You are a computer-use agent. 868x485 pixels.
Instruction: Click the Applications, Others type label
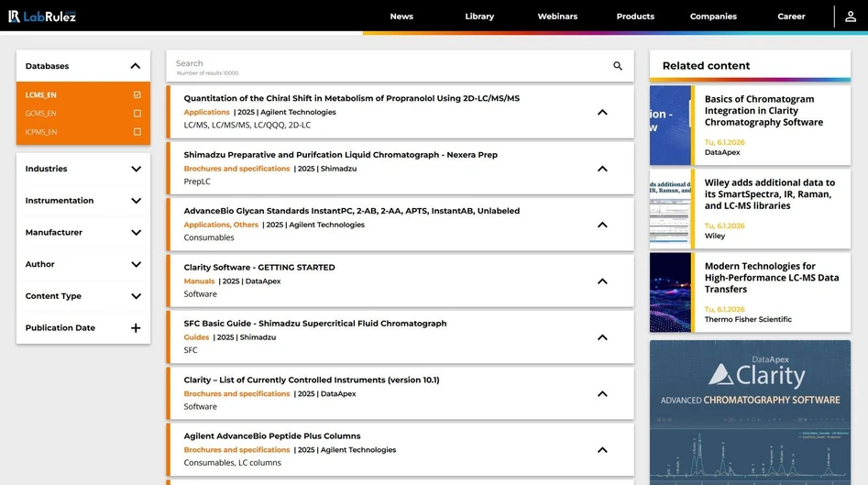221,225
